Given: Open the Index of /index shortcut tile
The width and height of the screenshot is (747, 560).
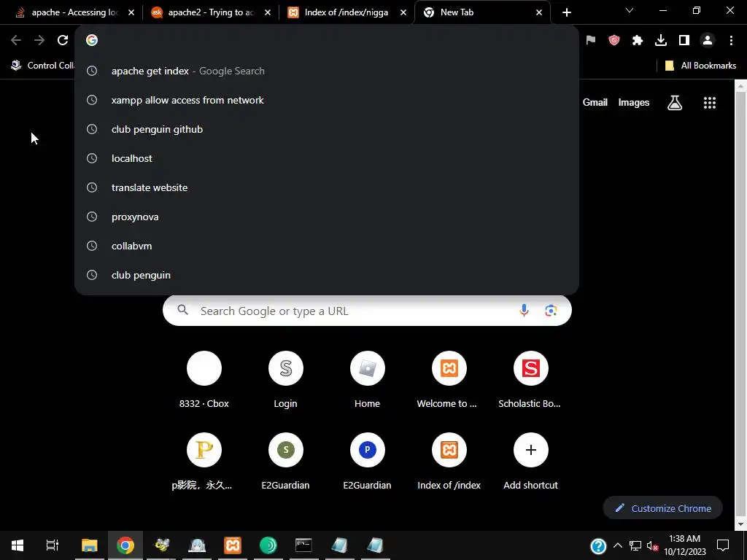Looking at the screenshot, I should (x=449, y=462).
